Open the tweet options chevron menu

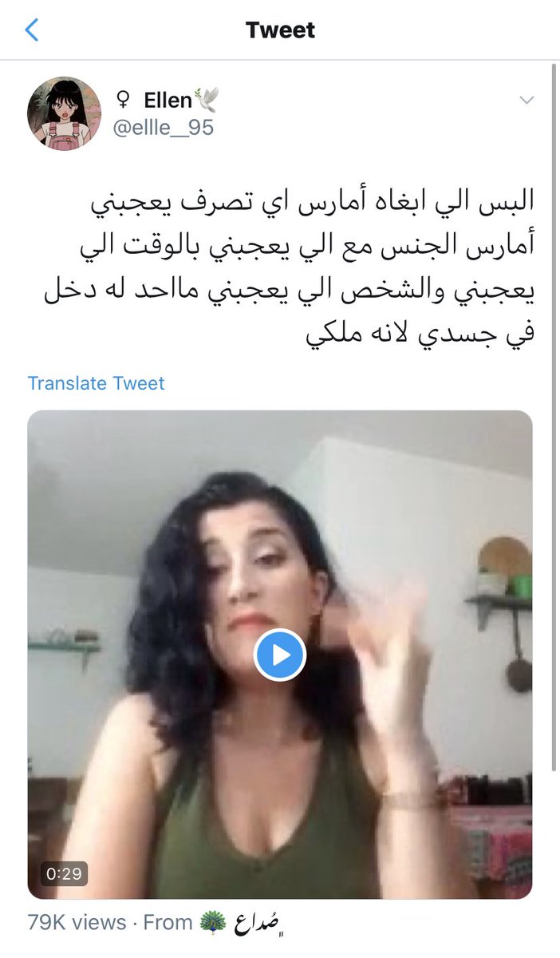pos(526,100)
